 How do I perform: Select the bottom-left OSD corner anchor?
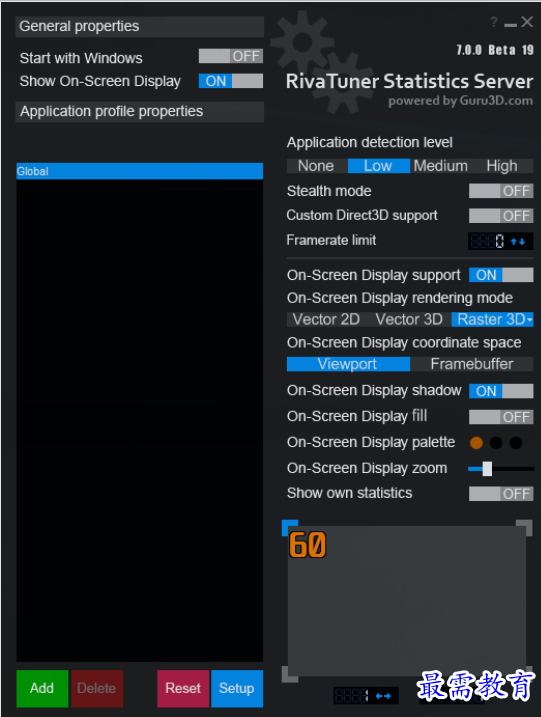coord(290,674)
